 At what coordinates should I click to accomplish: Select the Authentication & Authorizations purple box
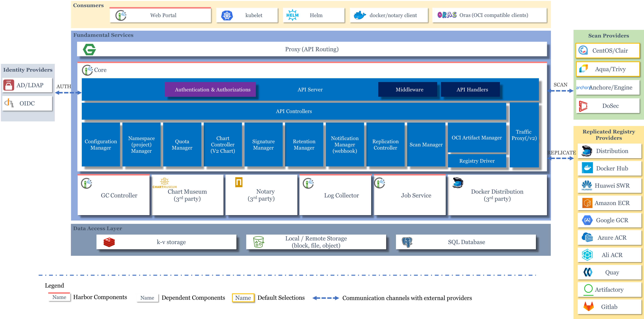coord(210,90)
